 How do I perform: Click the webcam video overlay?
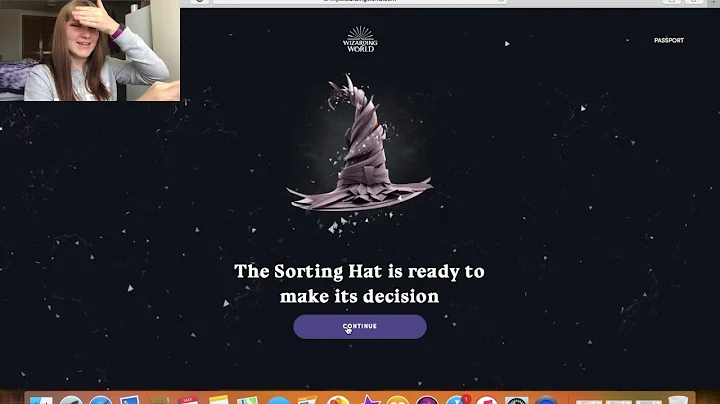(x=90, y=50)
